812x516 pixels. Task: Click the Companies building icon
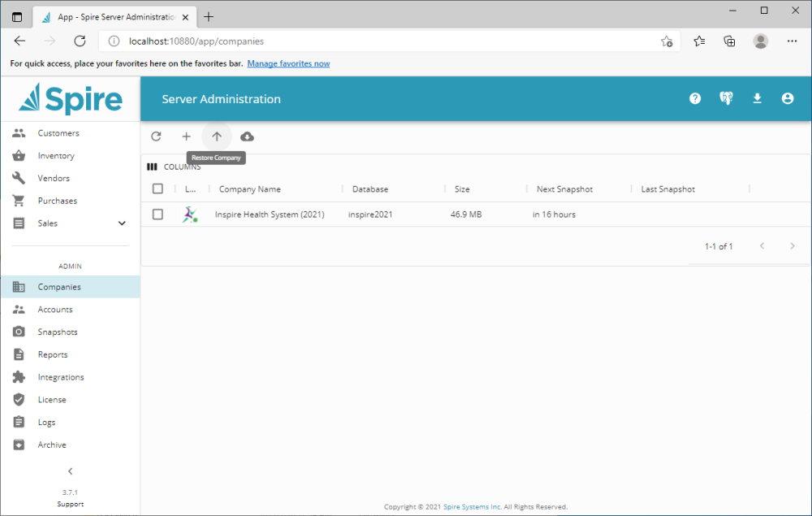point(19,287)
